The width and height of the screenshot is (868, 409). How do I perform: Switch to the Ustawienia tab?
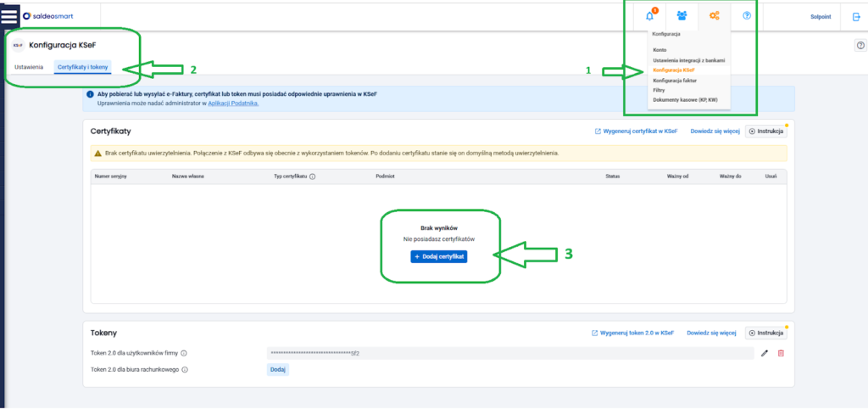pyautogui.click(x=29, y=66)
